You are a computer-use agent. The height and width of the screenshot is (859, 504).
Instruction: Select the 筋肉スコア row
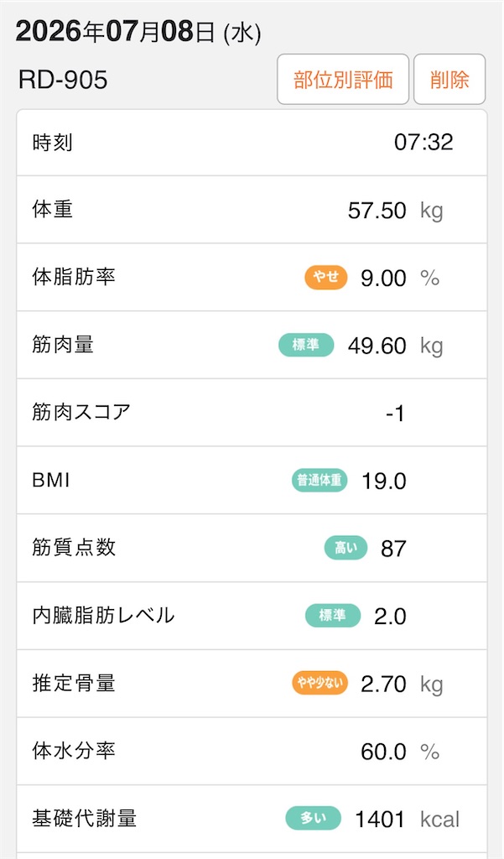coord(252,413)
